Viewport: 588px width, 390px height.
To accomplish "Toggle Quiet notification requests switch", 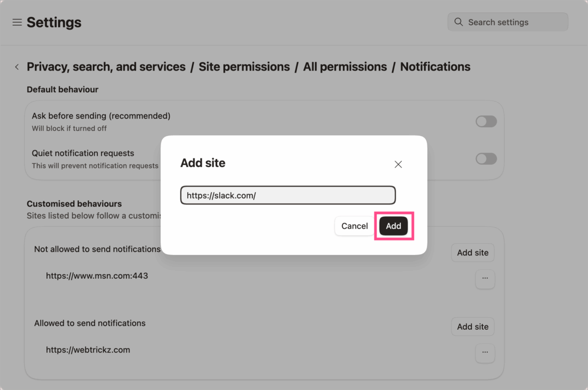I will 486,159.
